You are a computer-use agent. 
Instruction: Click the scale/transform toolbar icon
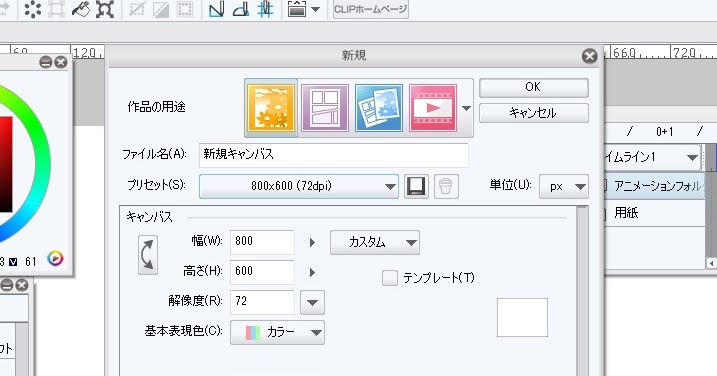point(105,9)
